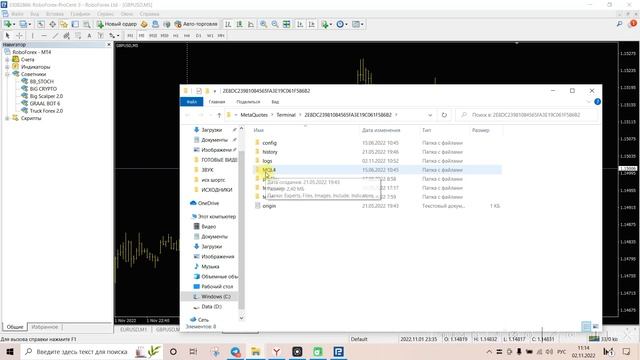Image resolution: width=640 pixels, height=360 pixels.
Task: Click the Explorer search field
Action: click(526, 115)
